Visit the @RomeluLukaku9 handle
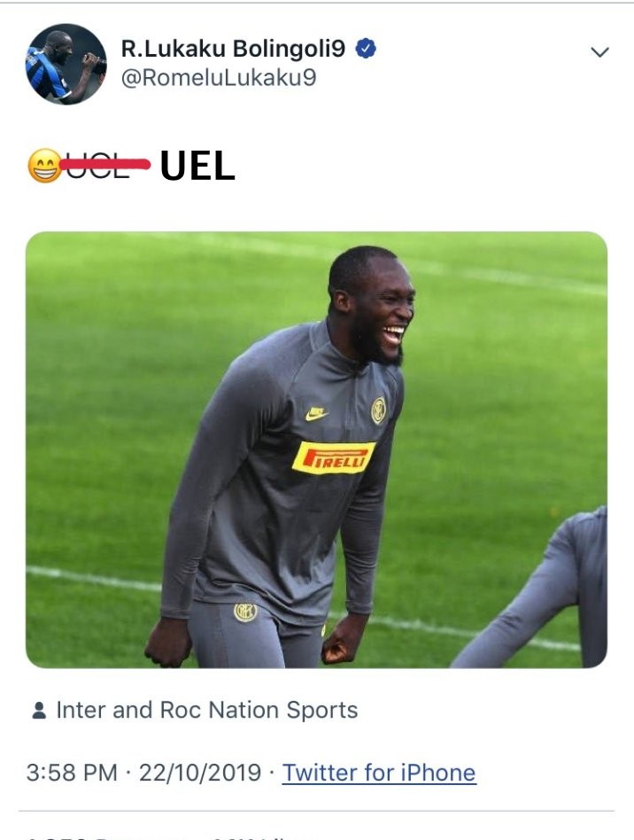634x840 pixels. [x=219, y=77]
